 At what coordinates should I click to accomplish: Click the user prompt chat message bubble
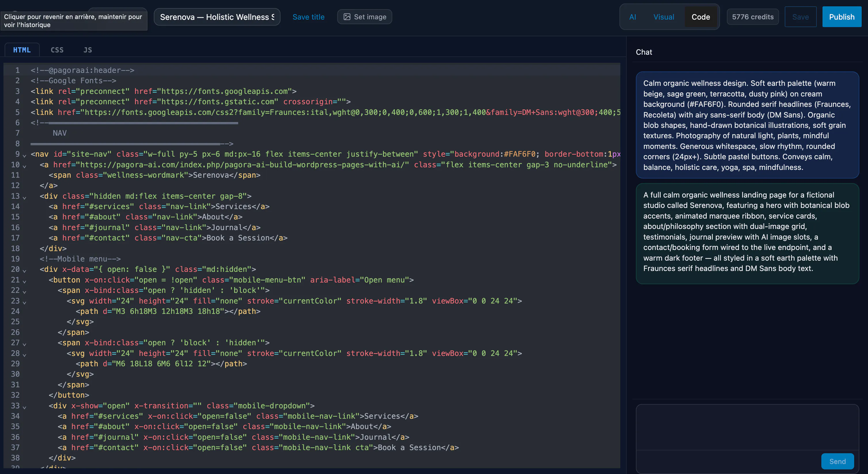pos(747,125)
